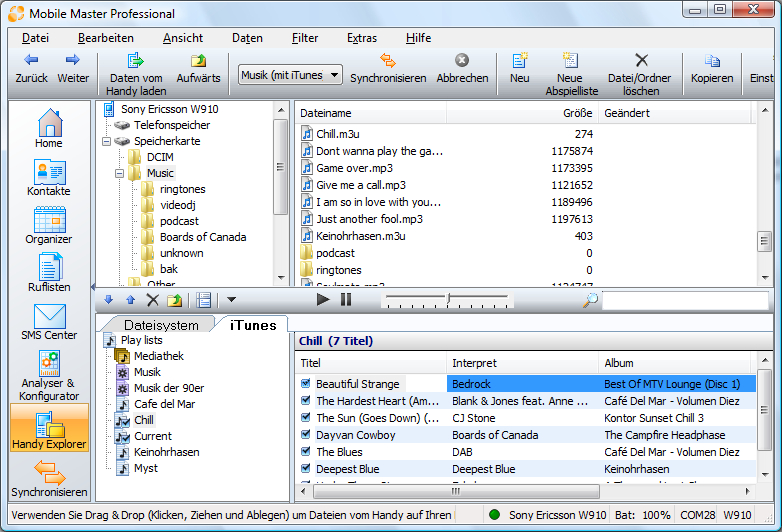Viewport: 782px width, 532px height.
Task: Open SMS Center from sidebar
Action: click(x=48, y=322)
